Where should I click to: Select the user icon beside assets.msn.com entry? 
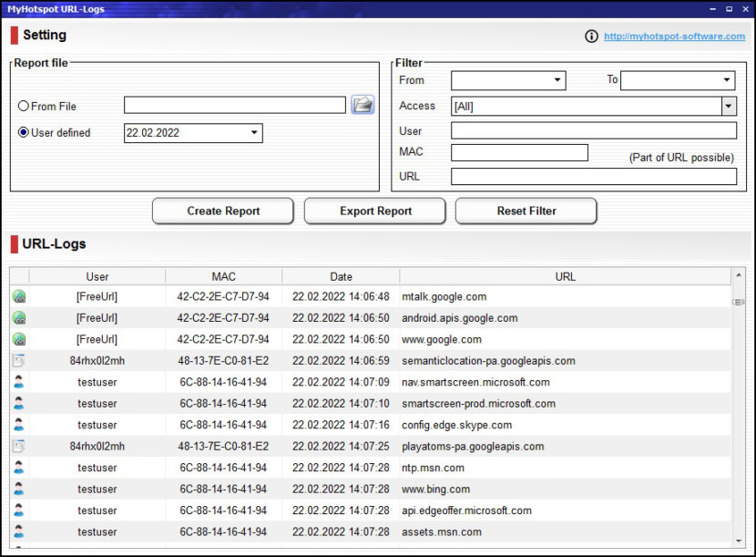[x=20, y=531]
